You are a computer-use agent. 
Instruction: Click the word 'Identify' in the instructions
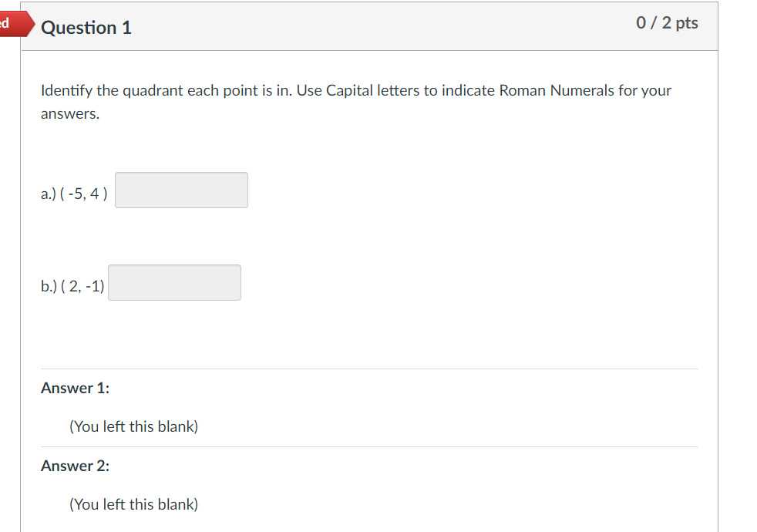point(62,90)
